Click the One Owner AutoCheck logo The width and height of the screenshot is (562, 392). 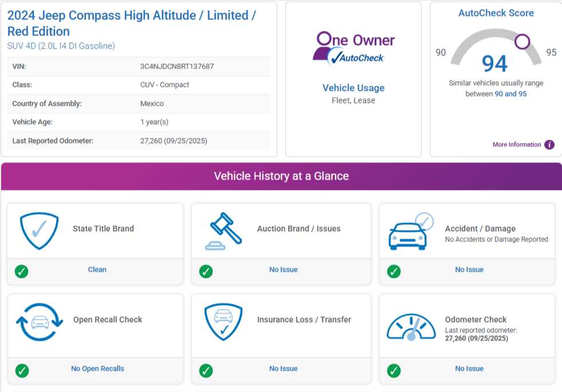[353, 48]
